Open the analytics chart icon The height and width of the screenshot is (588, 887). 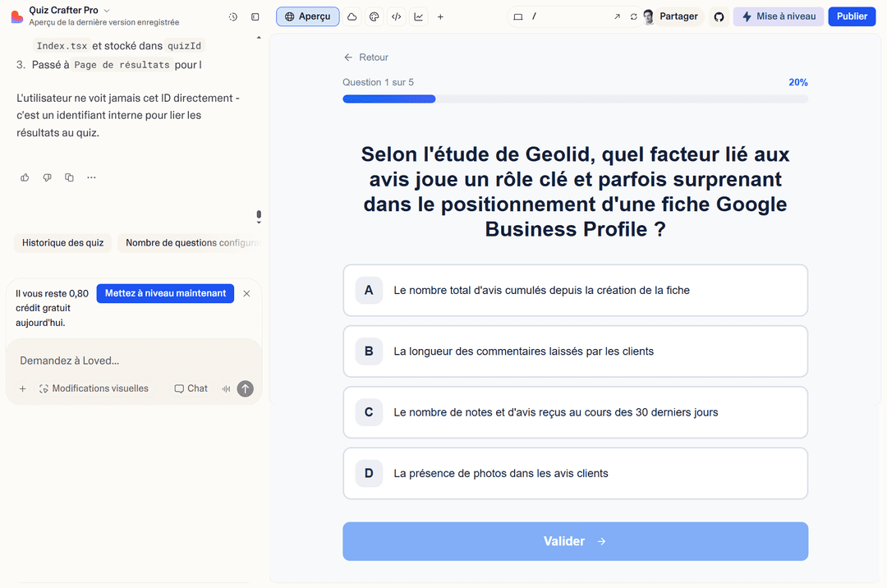coord(418,16)
